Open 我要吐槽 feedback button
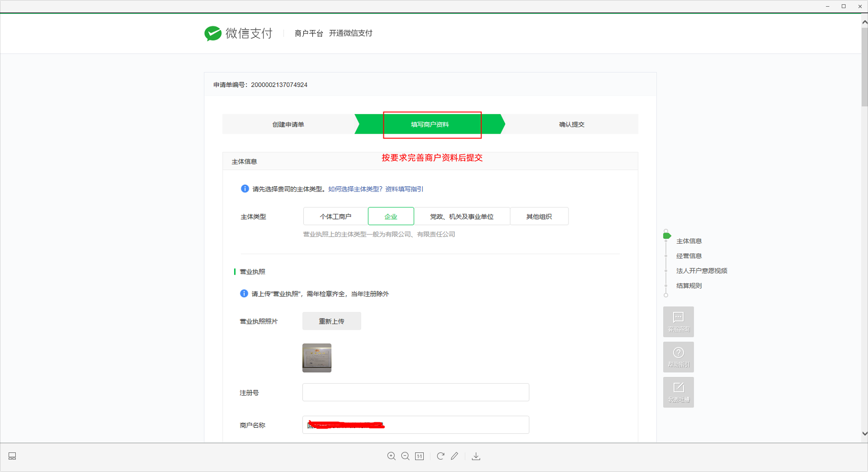 pyautogui.click(x=678, y=392)
